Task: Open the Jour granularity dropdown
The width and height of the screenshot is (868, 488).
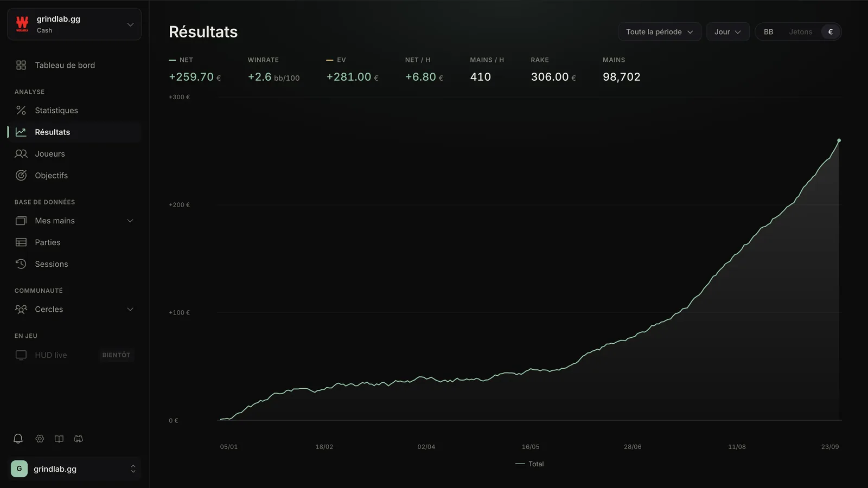Action: tap(727, 32)
